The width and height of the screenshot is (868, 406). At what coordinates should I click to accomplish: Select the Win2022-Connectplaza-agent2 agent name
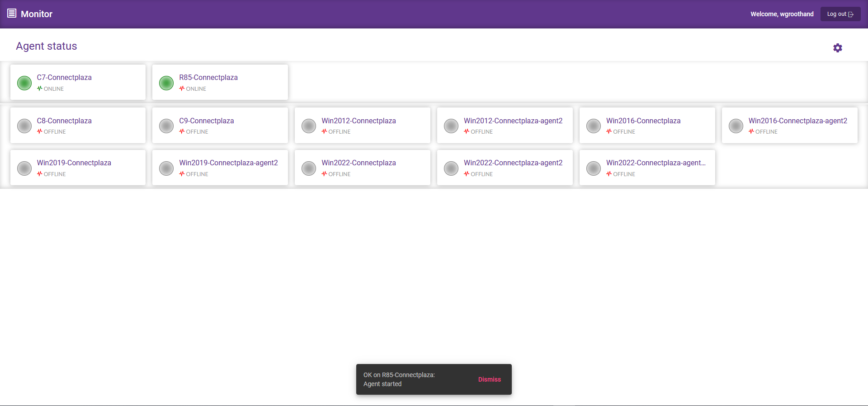[513, 163]
